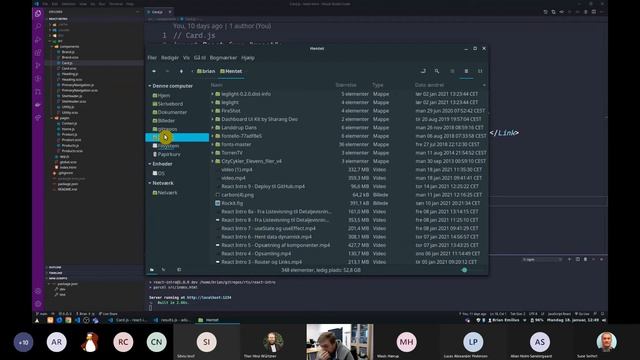This screenshot has height=360, width=640.
Task: Click the MH participant avatar
Action: tap(406, 342)
